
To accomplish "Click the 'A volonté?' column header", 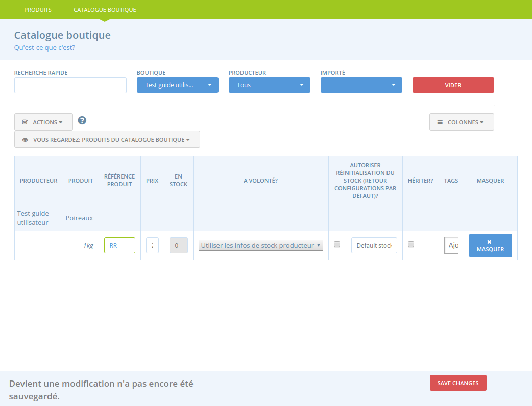I will coord(260,181).
